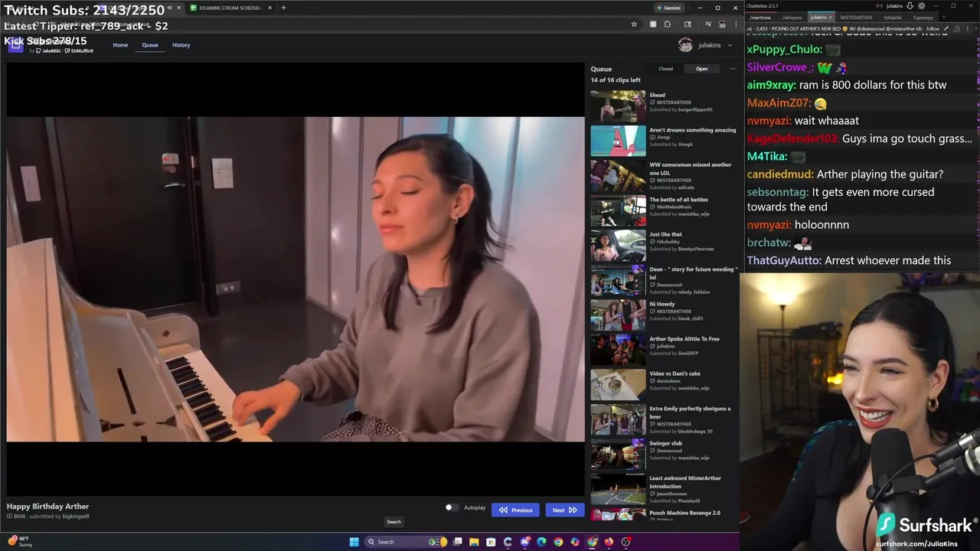The width and height of the screenshot is (980, 551).
Task: Choose 'Dean - story for future wedding' clip
Action: click(618, 280)
